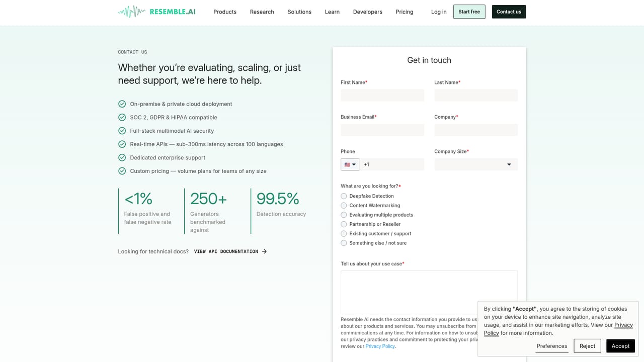644x362 pixels.
Task: Accept the cookie consent
Action: coord(620,346)
